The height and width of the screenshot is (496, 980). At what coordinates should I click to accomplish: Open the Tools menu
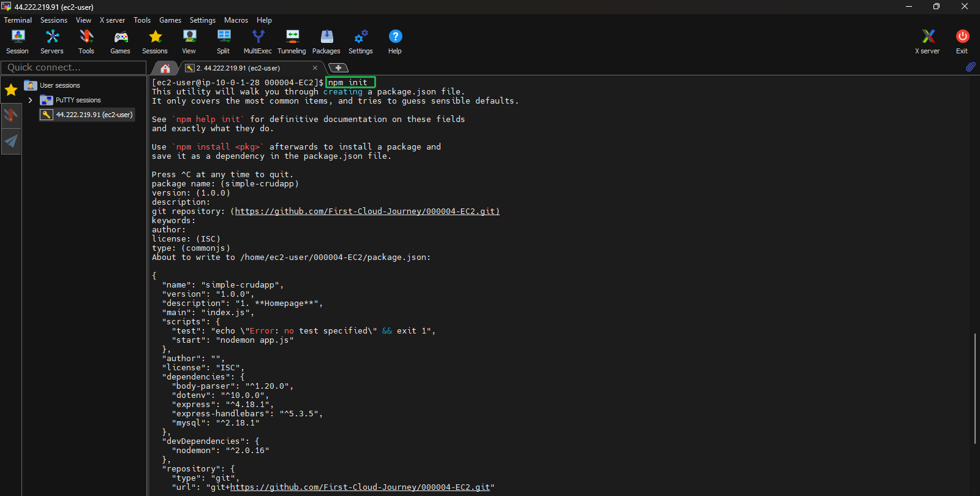142,20
